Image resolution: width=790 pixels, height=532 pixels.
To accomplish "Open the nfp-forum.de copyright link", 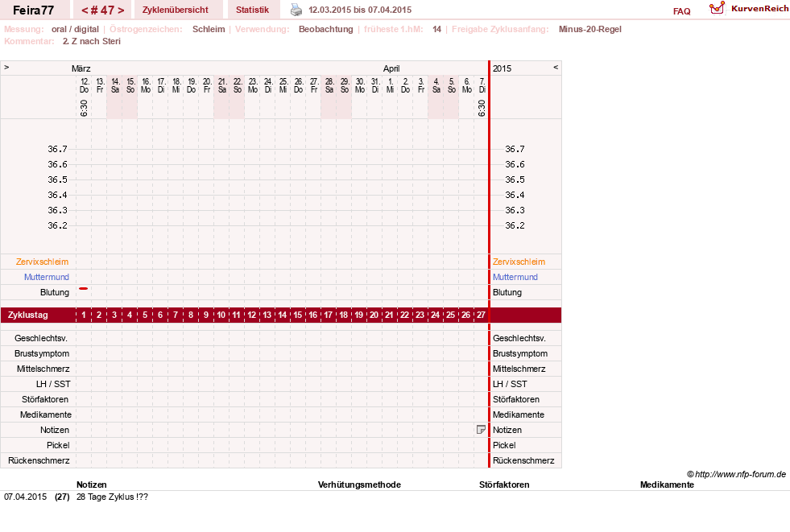I will point(736,474).
